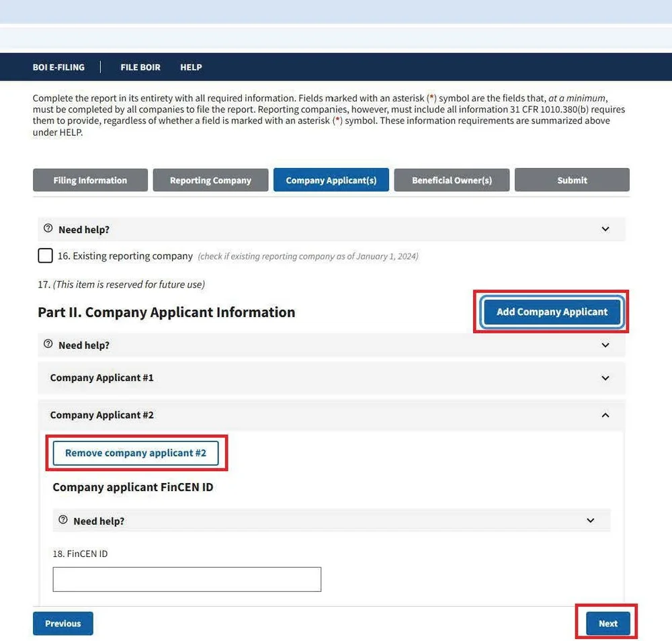The width and height of the screenshot is (672, 641).
Task: Switch to the Submit tab
Action: point(572,179)
